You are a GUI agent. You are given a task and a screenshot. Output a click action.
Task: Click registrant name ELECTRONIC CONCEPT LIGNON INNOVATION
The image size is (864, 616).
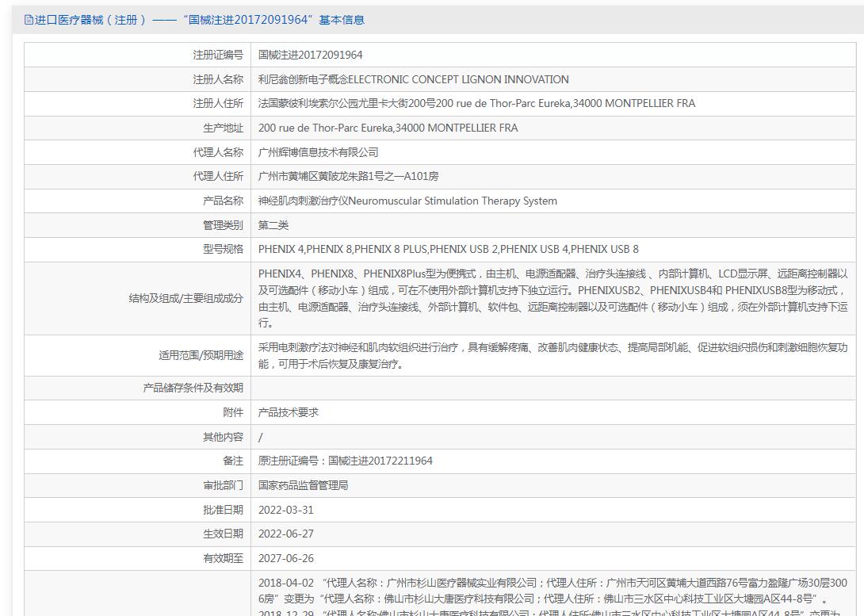[x=413, y=79]
